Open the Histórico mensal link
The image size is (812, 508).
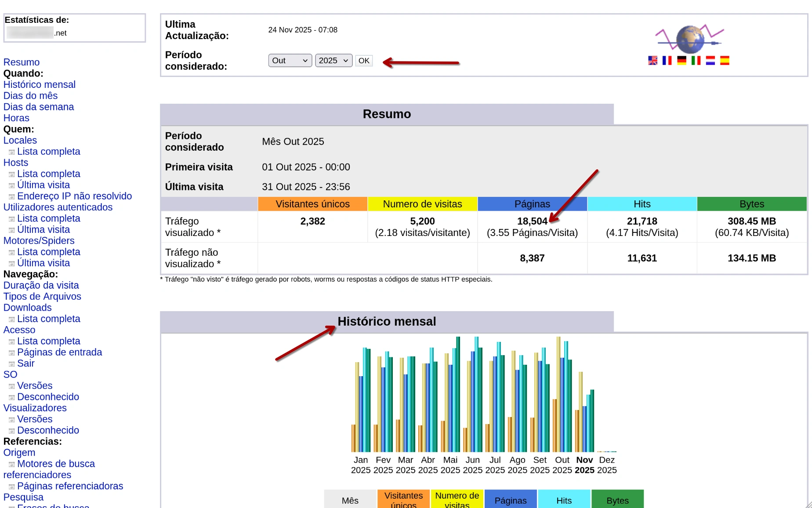(x=39, y=84)
